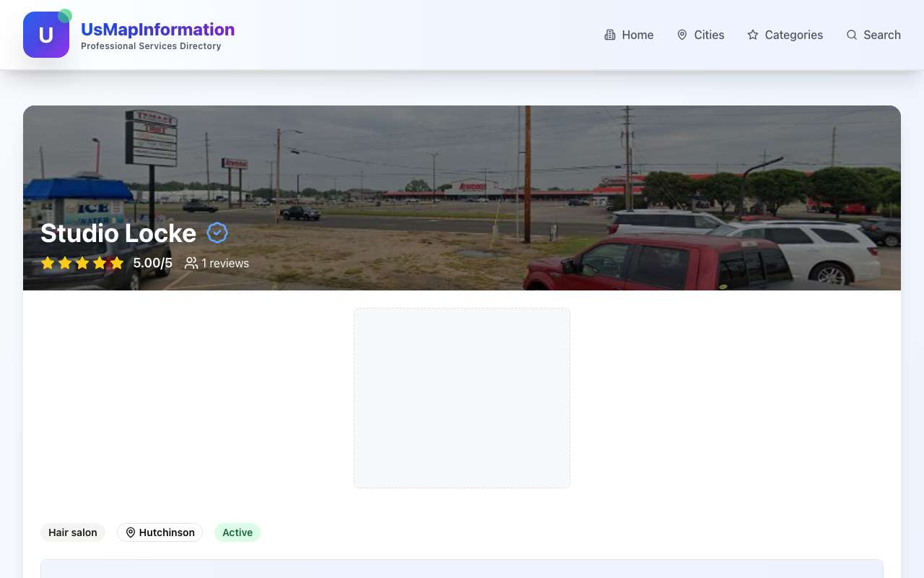Screen dimensions: 924x578
Task: Select the Hair salon category tag
Action: coord(73,532)
